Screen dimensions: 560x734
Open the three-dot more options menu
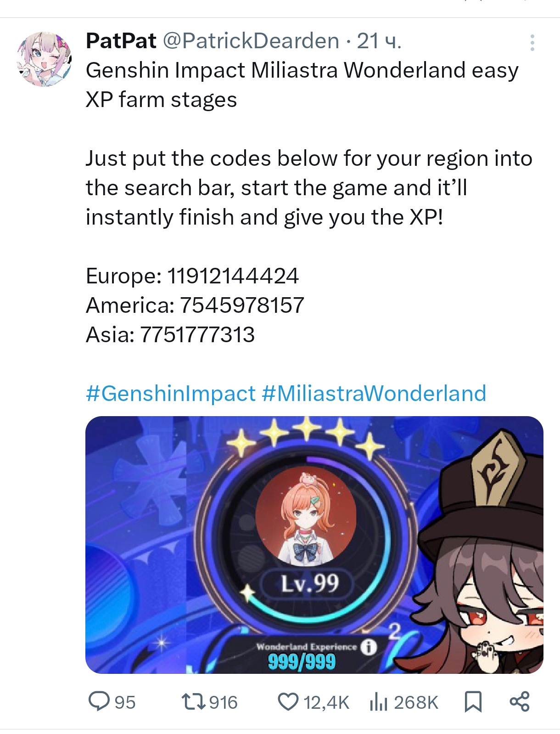tap(532, 43)
